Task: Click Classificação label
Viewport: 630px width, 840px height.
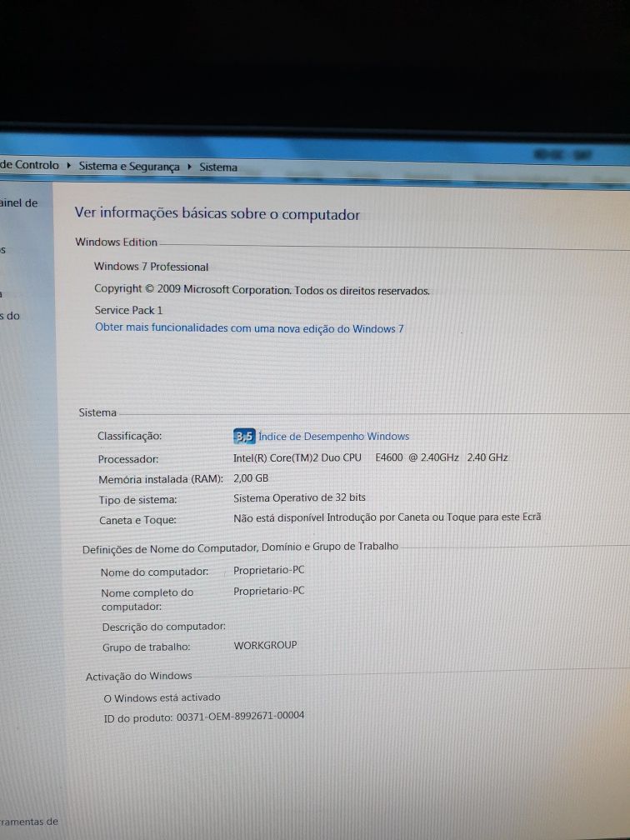Action: (129, 436)
